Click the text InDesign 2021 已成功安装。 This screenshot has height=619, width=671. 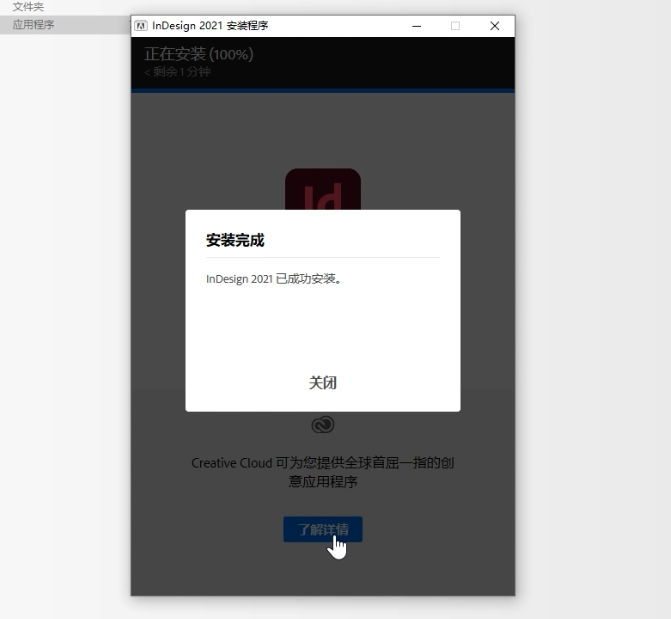click(273, 279)
